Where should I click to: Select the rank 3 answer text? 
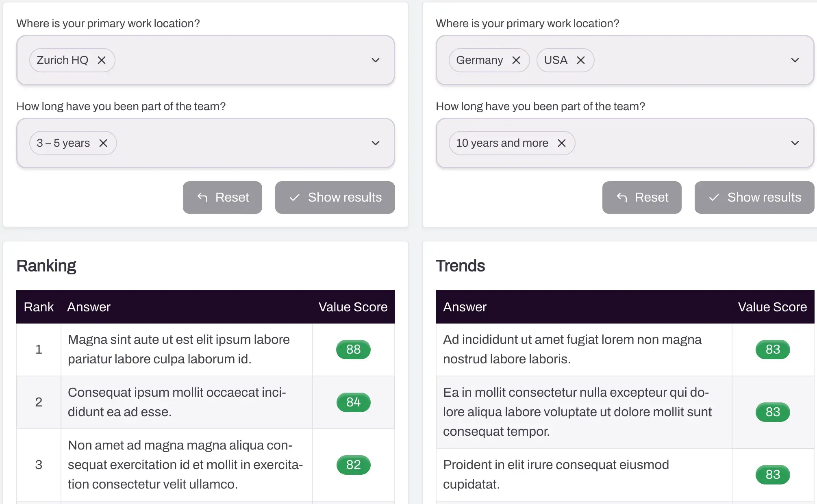pyautogui.click(x=185, y=465)
